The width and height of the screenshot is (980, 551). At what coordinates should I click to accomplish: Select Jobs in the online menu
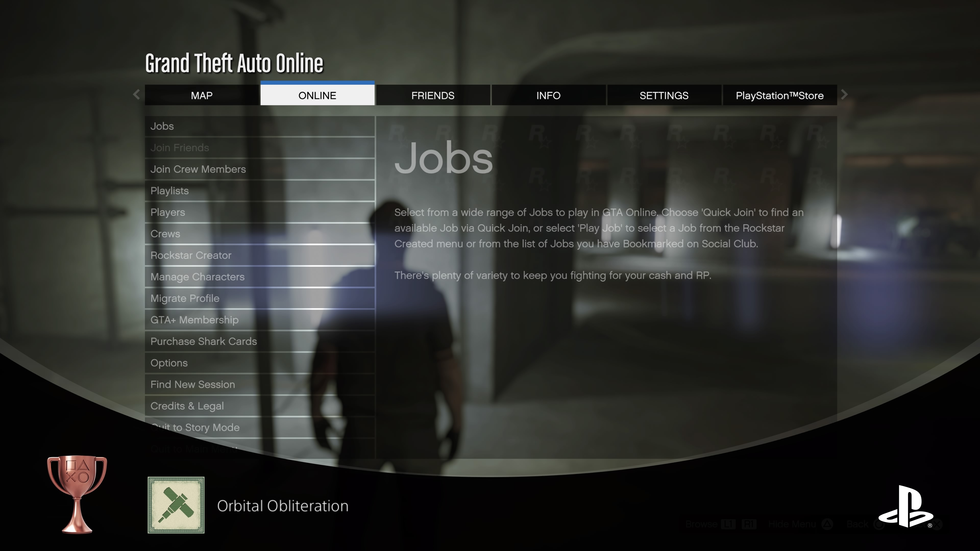[260, 126]
